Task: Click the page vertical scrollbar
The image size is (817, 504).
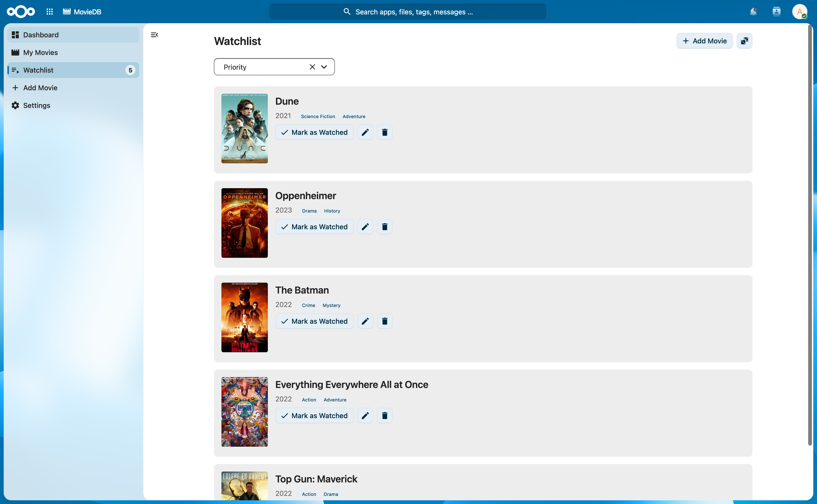Action: pos(810,235)
